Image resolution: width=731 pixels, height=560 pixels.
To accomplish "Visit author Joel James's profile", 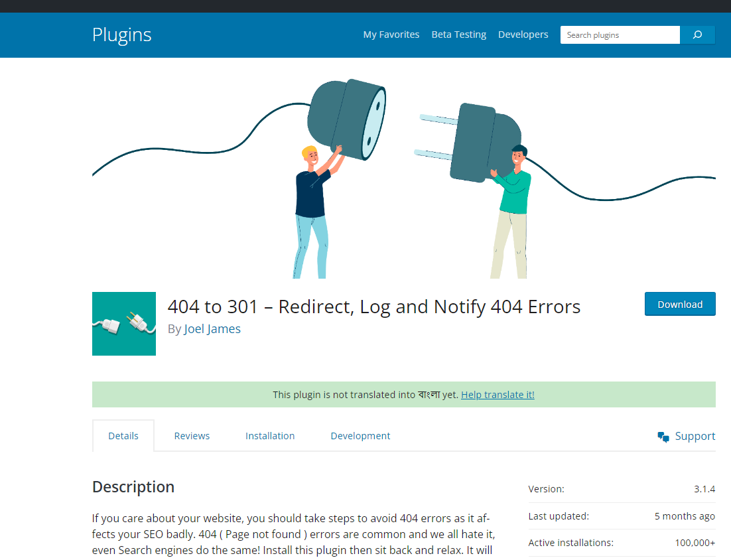I will (212, 329).
